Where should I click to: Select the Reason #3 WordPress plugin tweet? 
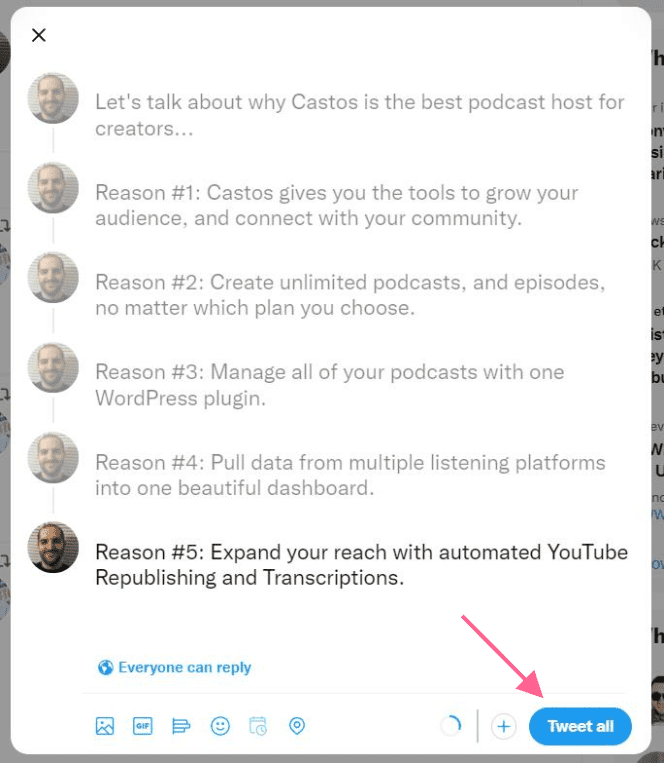(330, 385)
